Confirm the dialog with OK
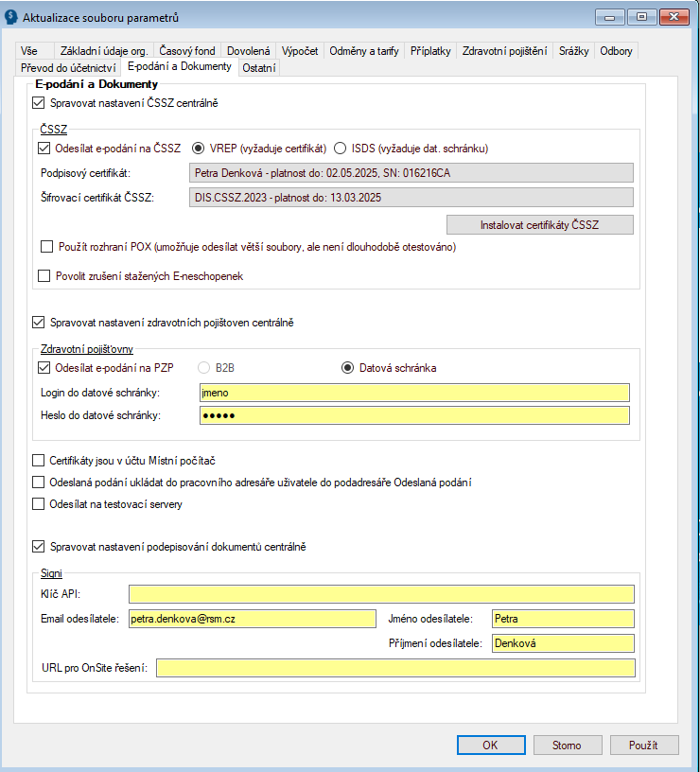700x772 pixels. pyautogui.click(x=490, y=745)
